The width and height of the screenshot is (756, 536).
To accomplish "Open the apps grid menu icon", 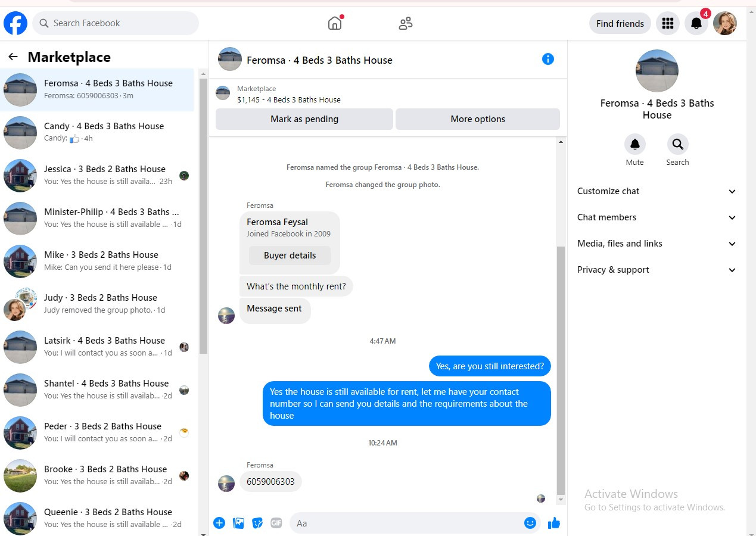I will 668,23.
